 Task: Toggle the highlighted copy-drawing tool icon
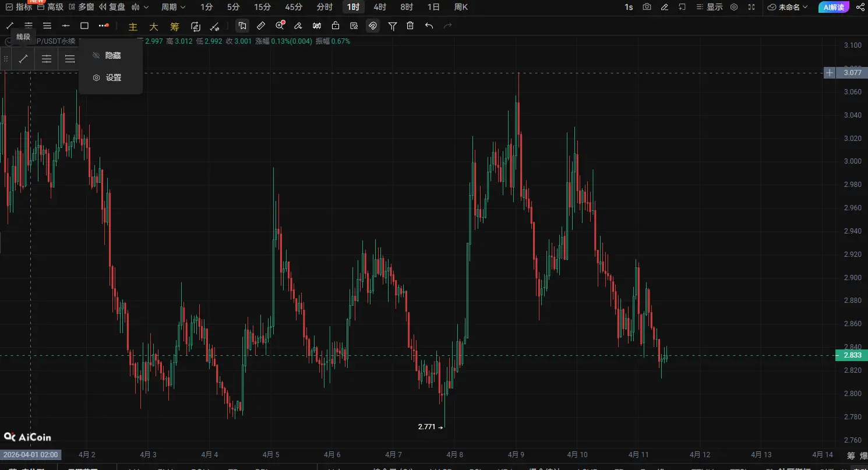[x=242, y=26]
